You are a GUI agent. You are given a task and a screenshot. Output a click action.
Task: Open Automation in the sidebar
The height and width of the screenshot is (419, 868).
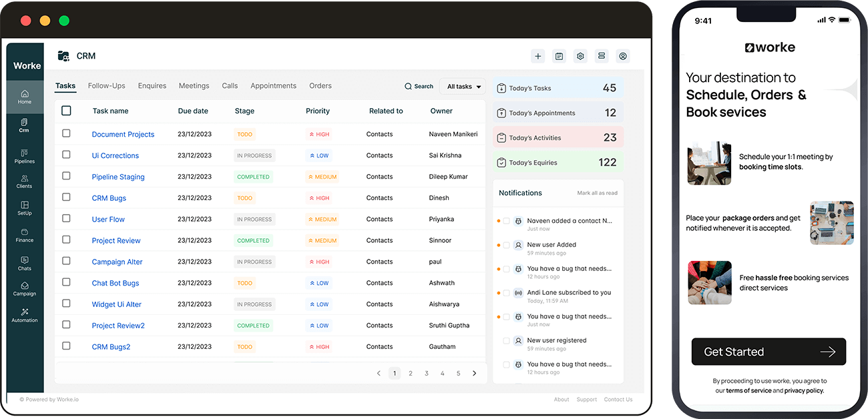(25, 315)
